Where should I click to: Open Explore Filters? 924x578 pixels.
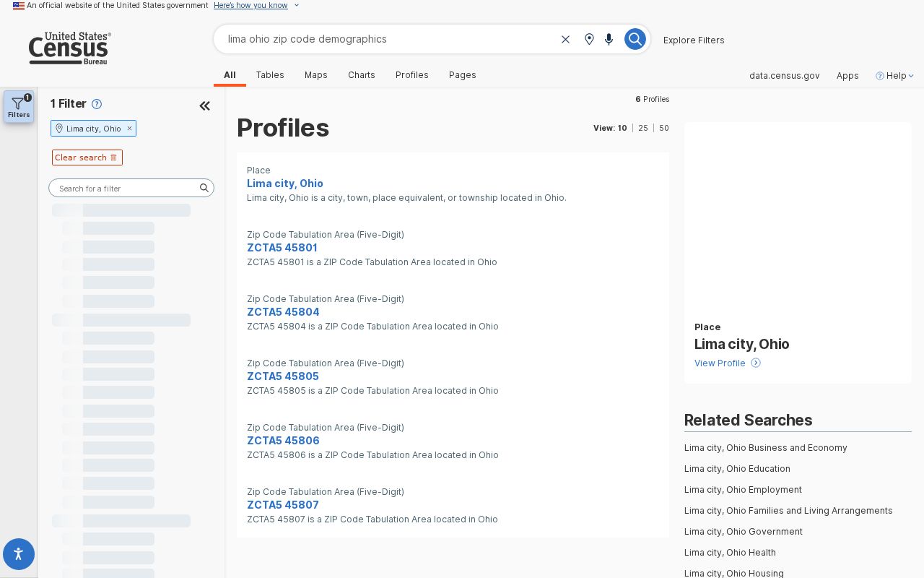(x=694, y=40)
